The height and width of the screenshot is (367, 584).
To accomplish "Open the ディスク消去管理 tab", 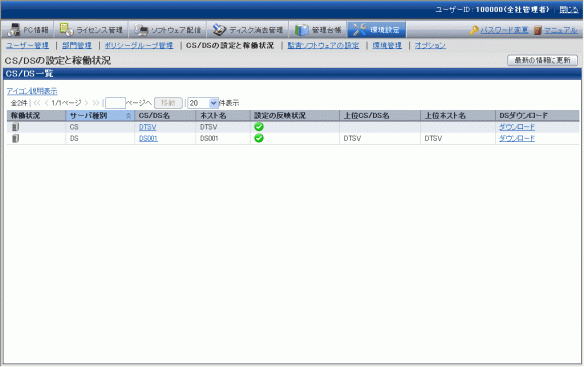I will coord(247,30).
